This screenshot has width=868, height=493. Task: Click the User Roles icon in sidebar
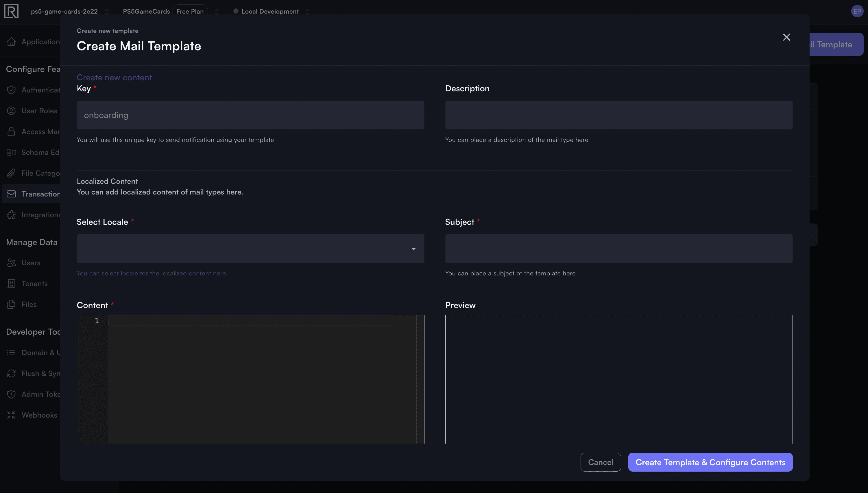pyautogui.click(x=11, y=111)
